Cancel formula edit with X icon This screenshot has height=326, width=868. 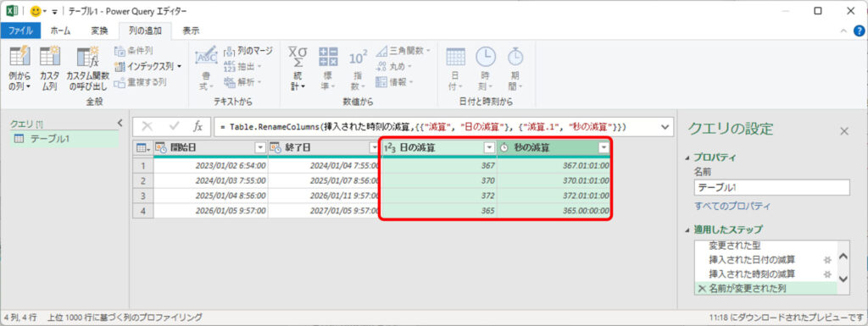[x=147, y=126]
